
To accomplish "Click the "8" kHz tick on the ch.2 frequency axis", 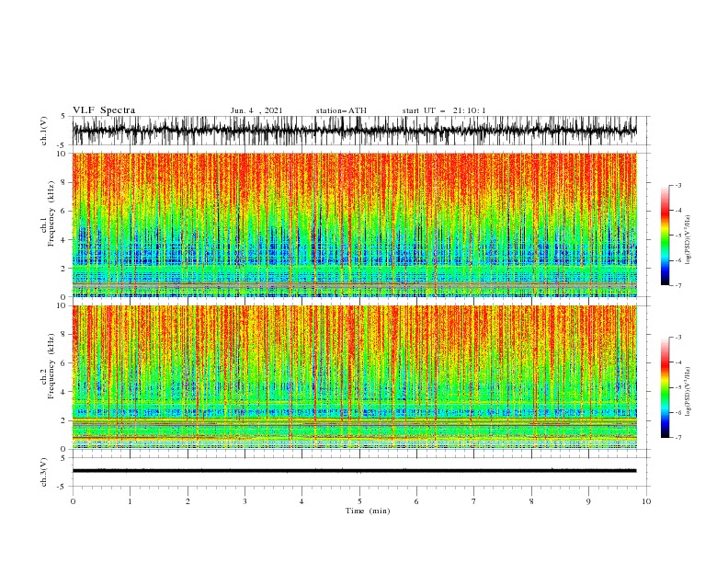I will [x=64, y=335].
